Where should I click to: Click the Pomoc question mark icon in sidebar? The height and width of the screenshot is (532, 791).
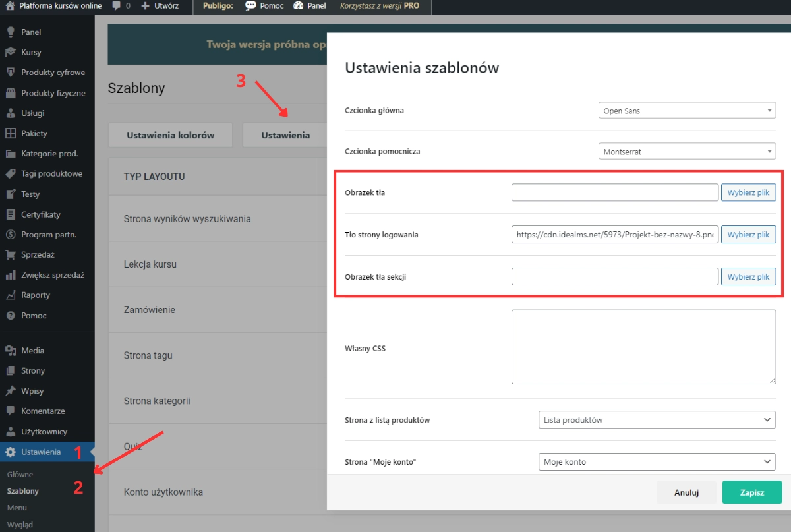[10, 315]
